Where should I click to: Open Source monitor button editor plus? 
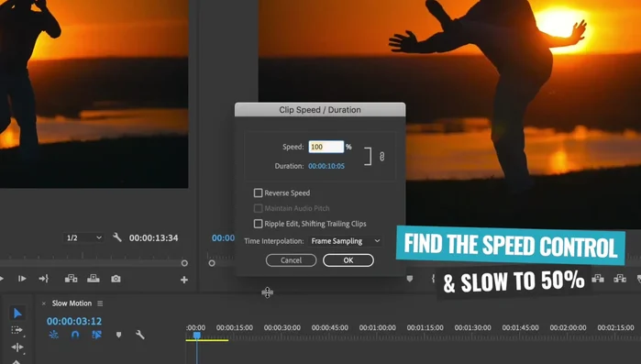(x=184, y=280)
